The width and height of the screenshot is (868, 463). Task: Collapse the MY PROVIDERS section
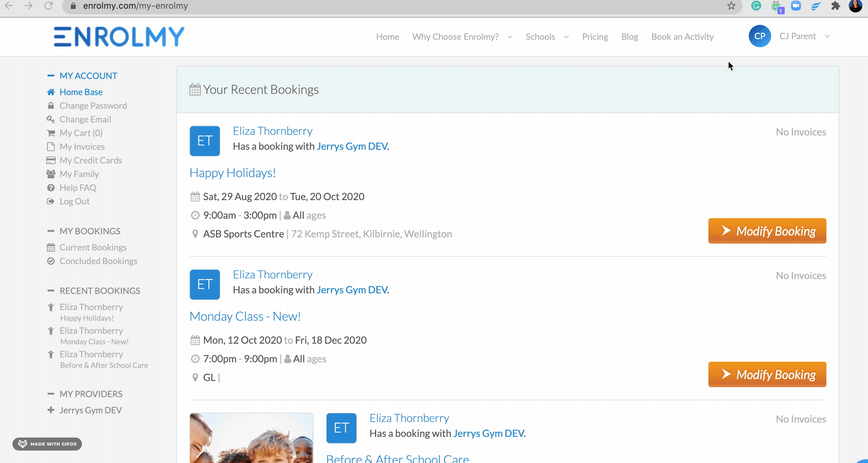[x=51, y=394]
